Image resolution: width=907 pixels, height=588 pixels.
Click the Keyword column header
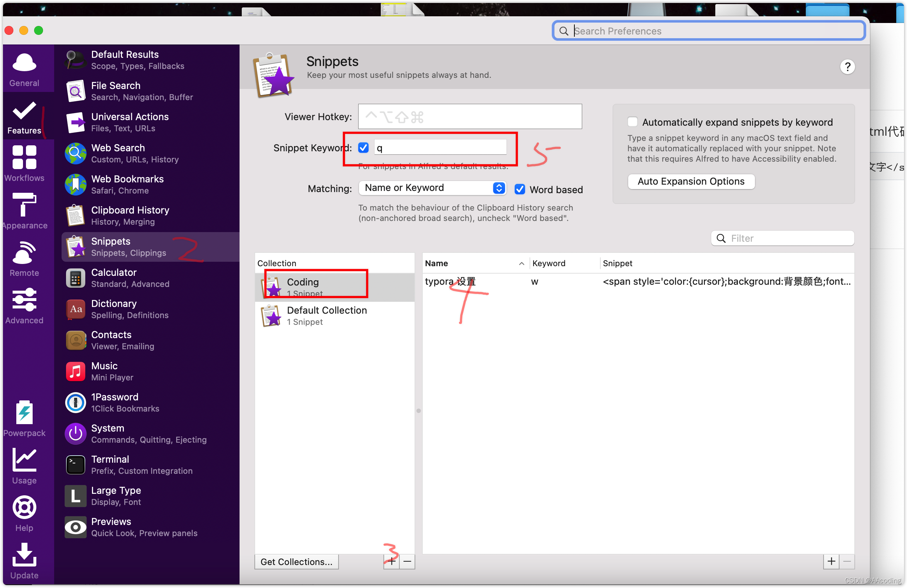click(x=564, y=263)
